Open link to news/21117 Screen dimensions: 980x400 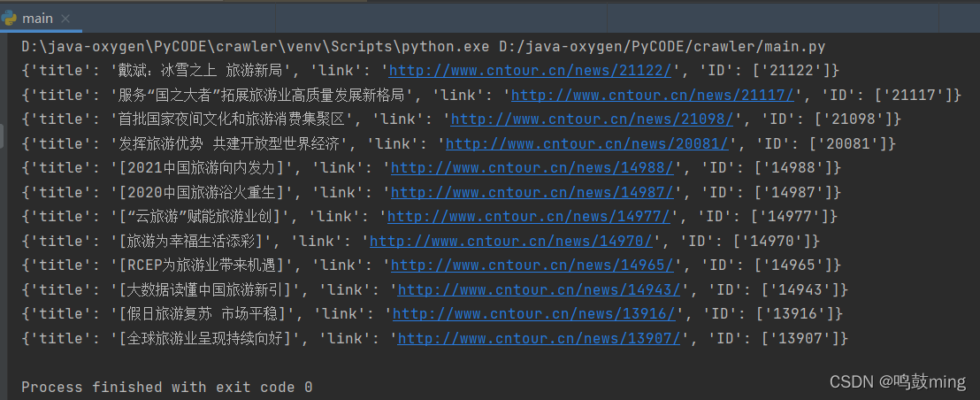(x=653, y=95)
